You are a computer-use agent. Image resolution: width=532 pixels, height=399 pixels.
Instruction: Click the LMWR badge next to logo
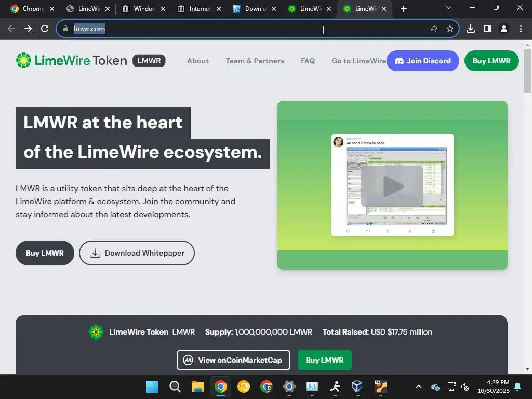point(149,61)
